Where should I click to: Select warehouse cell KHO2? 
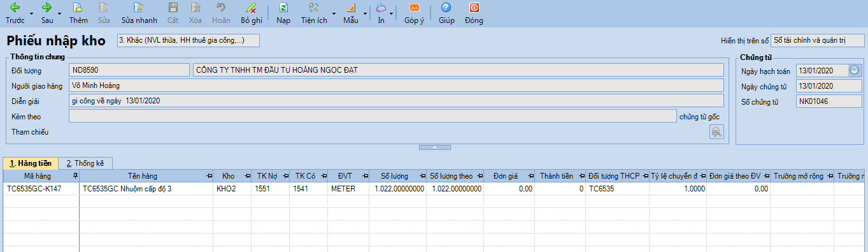pyautogui.click(x=232, y=189)
